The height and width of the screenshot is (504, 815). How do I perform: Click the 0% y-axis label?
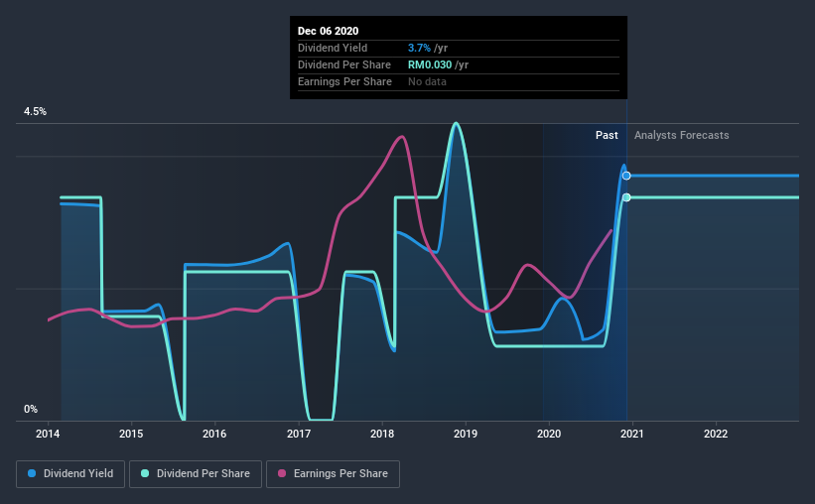31,410
